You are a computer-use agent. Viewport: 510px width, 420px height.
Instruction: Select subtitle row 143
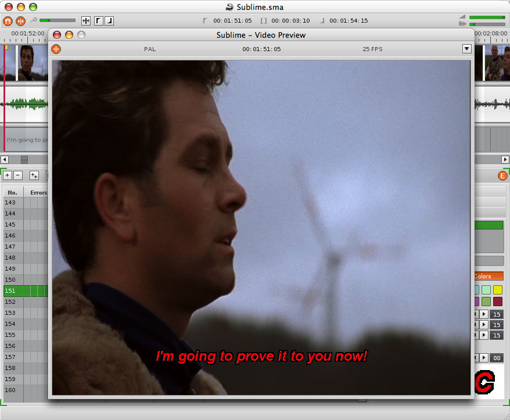(x=26, y=202)
